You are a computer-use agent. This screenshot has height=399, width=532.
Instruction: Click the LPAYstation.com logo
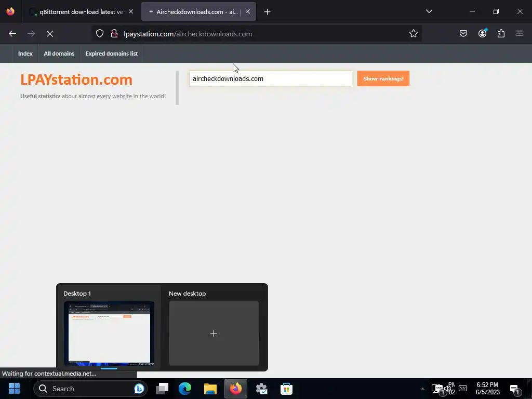click(76, 79)
